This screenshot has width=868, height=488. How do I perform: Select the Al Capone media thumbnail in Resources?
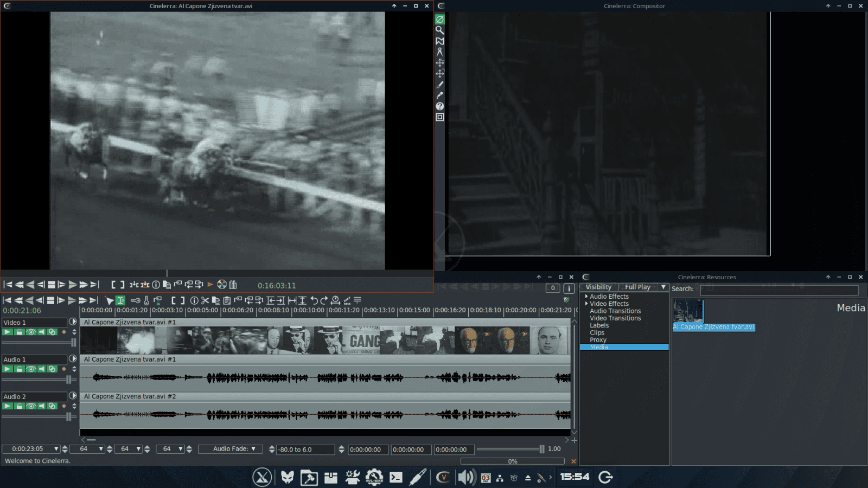[688, 310]
